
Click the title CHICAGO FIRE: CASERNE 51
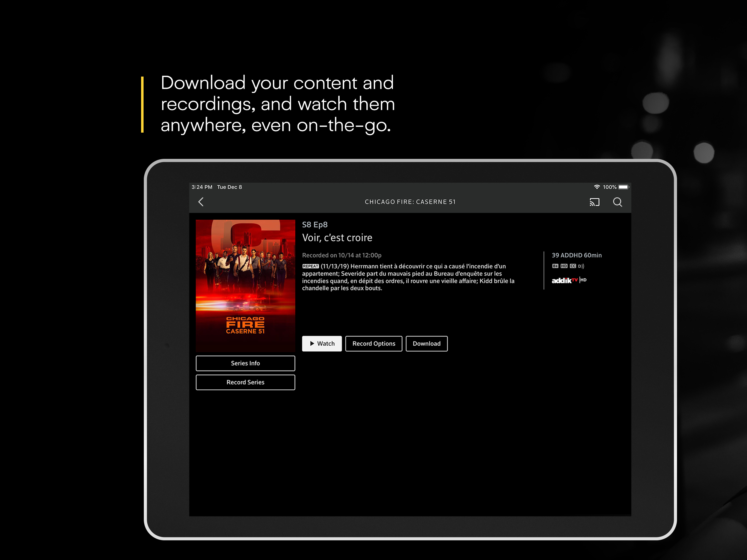click(x=410, y=202)
